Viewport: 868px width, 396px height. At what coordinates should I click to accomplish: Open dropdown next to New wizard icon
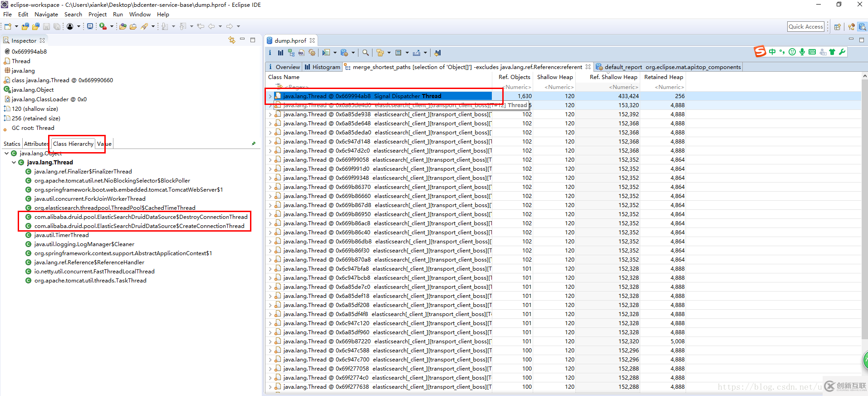tap(16, 26)
